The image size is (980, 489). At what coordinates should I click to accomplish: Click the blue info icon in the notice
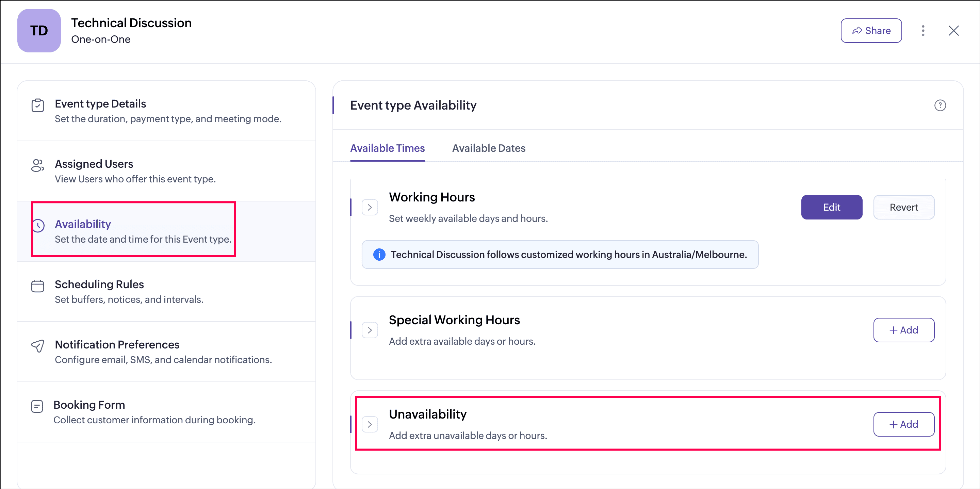tap(379, 255)
